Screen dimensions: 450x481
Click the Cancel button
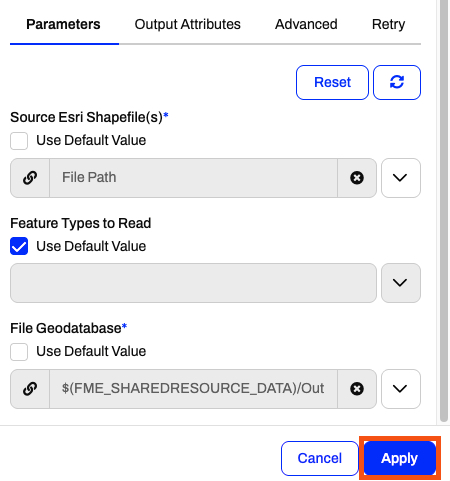pos(320,458)
